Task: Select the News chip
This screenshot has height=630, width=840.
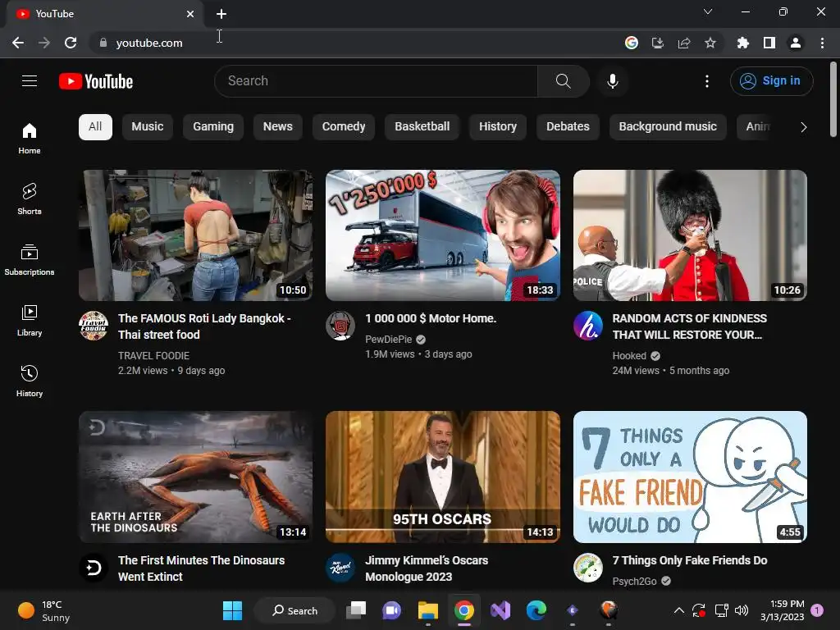Action: click(277, 127)
